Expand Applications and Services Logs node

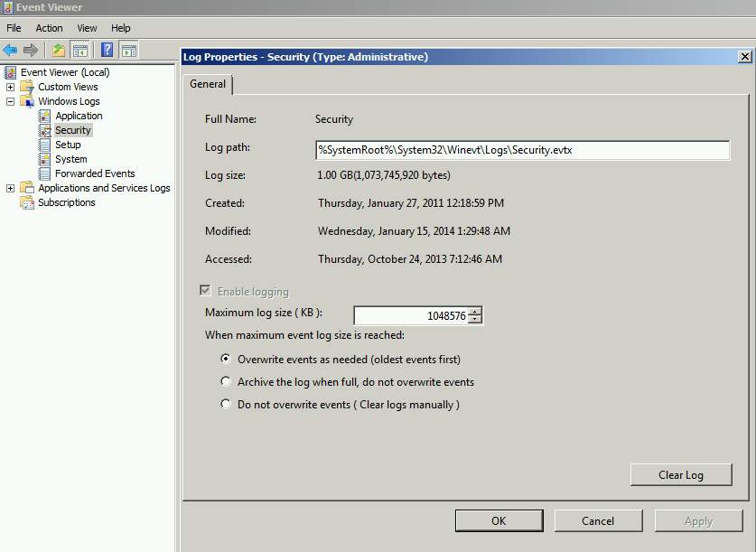tap(11, 188)
